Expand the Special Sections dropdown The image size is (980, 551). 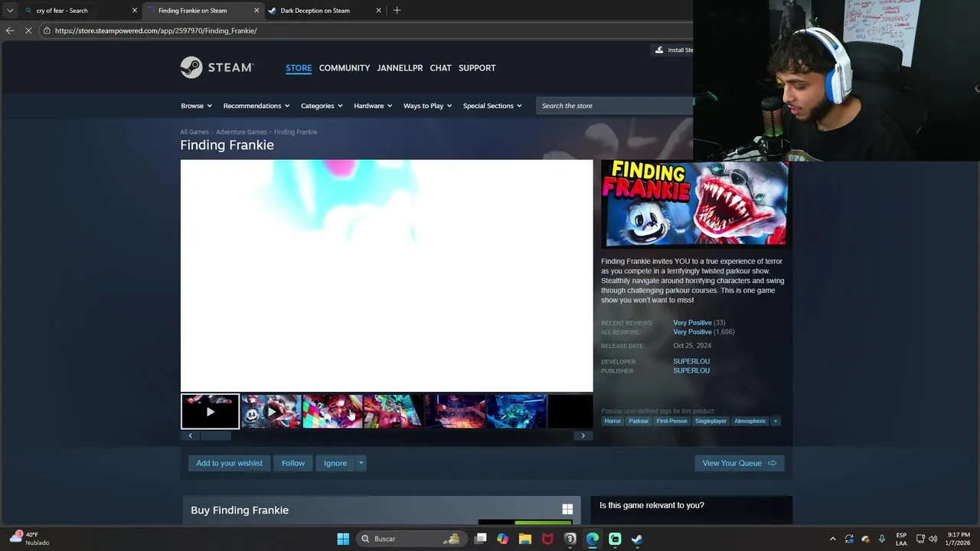point(492,106)
